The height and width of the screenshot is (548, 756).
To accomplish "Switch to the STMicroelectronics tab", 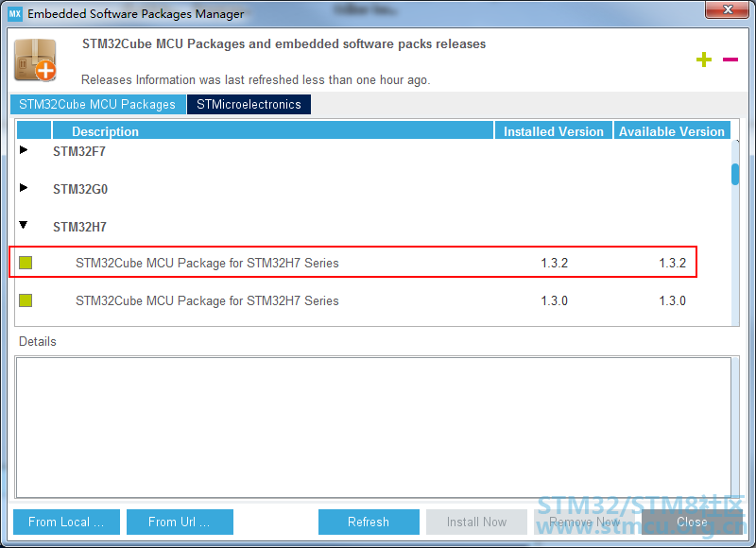I will pos(249,104).
